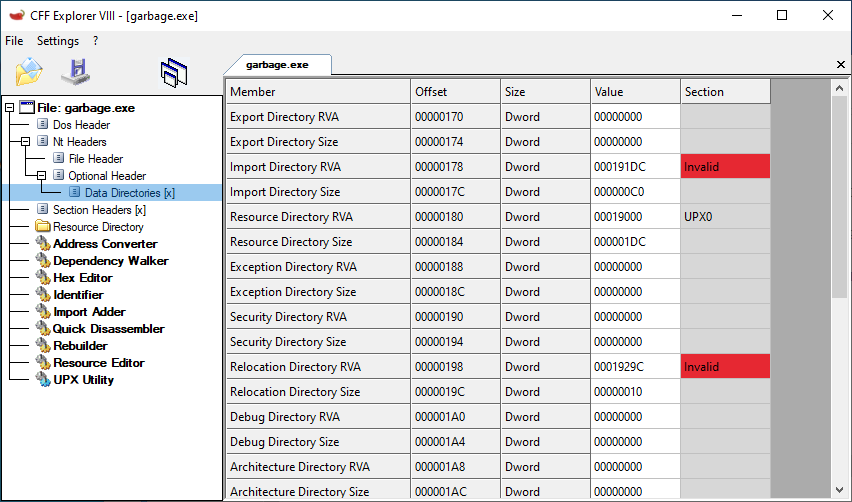Click the multiple windows toolbar icon

click(174, 72)
